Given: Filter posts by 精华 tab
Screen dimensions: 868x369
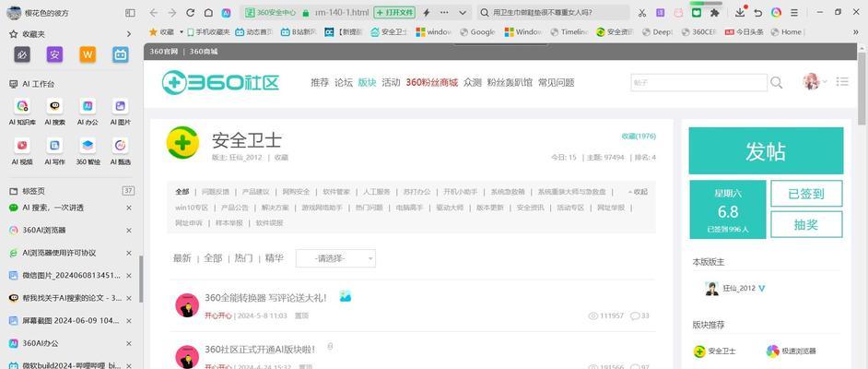Looking at the screenshot, I should click(274, 258).
